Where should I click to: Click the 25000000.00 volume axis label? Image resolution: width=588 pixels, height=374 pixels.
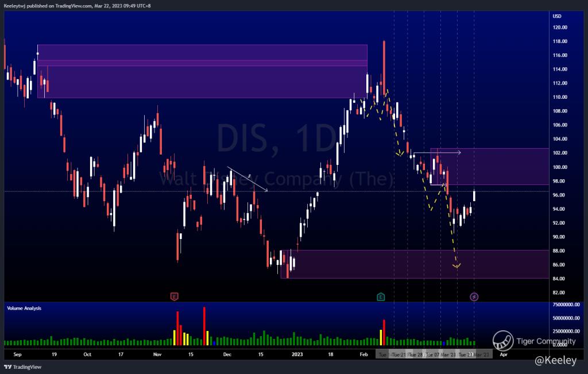(566, 331)
